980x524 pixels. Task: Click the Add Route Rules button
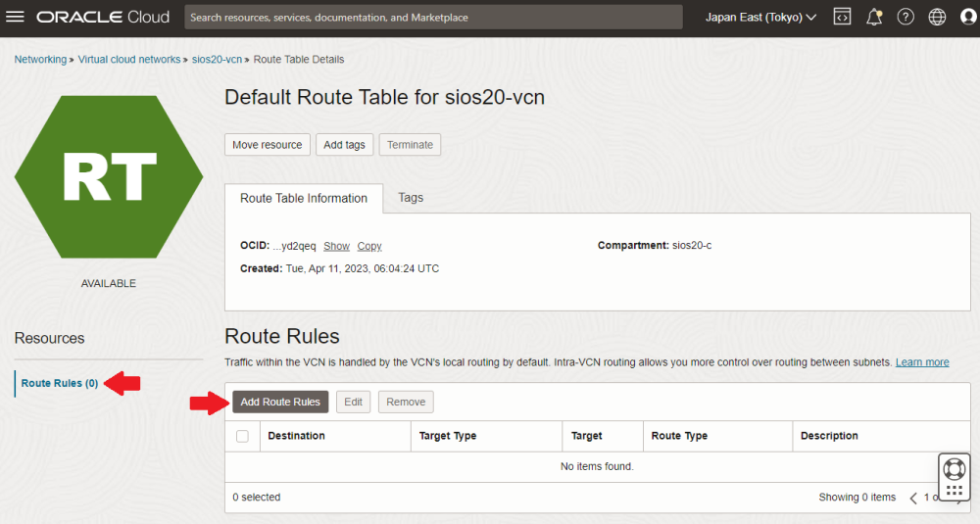[x=280, y=402]
